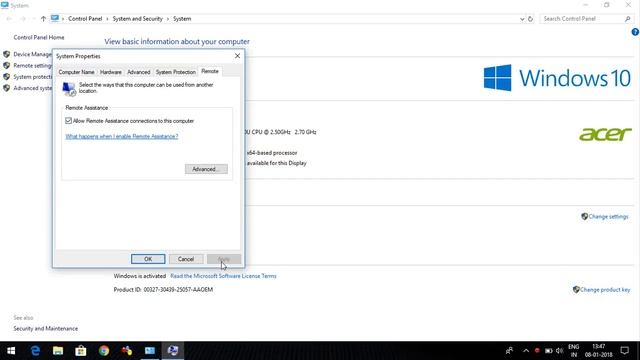Click the battery icon in the tray

pos(549,351)
